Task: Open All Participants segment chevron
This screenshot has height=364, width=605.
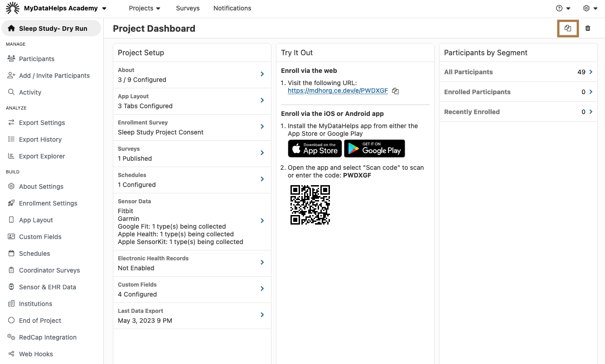Action: (591, 72)
